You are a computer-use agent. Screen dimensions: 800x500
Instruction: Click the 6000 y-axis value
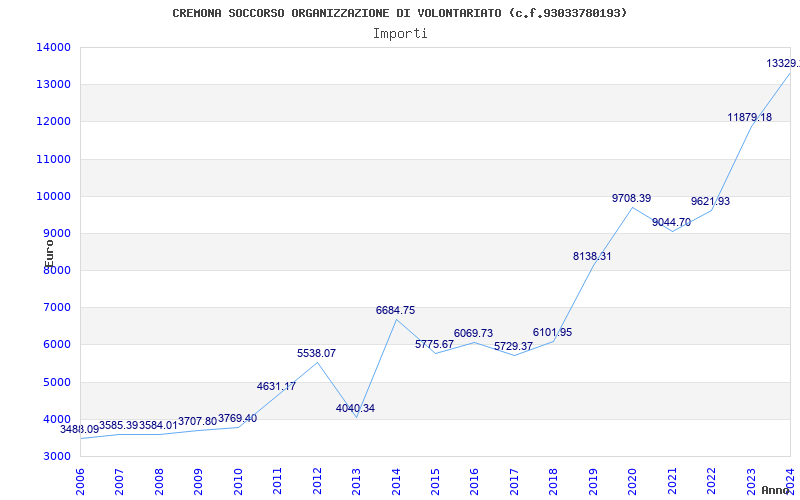coord(56,344)
